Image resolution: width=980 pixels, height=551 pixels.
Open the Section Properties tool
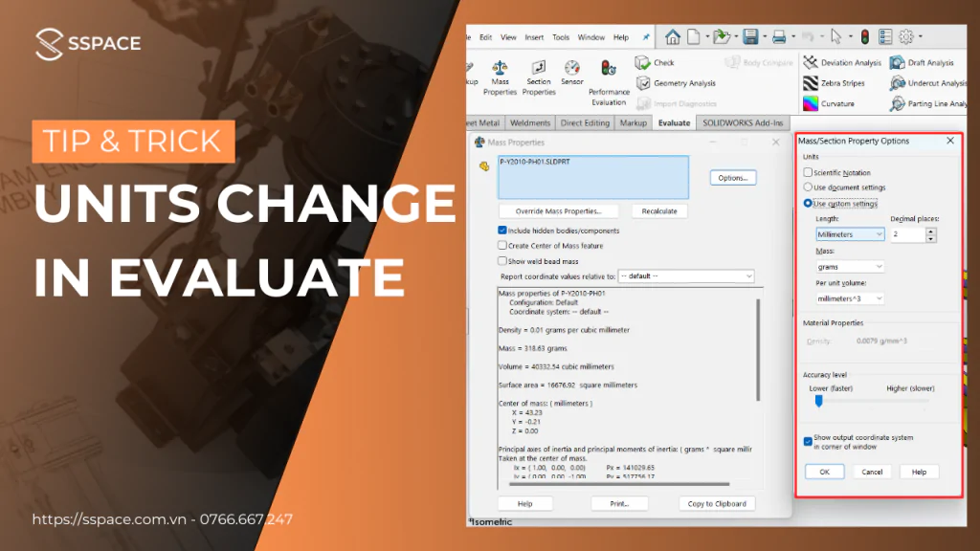pos(539,78)
